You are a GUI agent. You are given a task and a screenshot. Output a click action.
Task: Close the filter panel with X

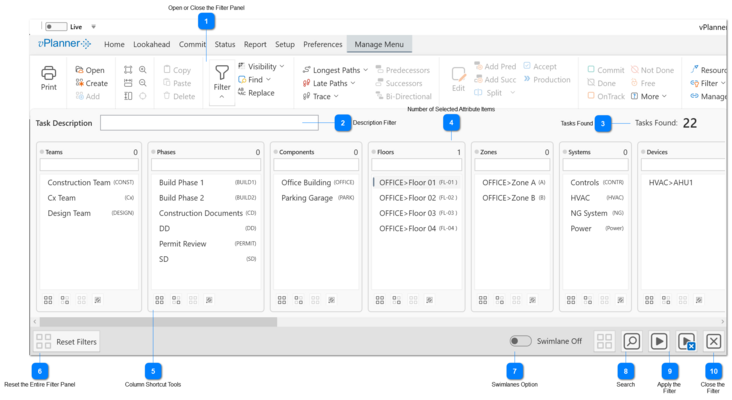pos(713,341)
